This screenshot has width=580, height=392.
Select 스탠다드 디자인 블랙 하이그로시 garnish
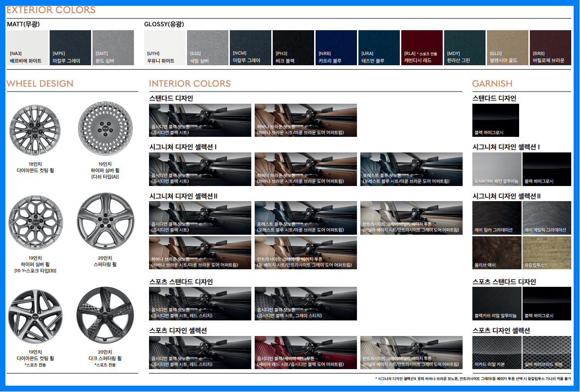pos(496,120)
